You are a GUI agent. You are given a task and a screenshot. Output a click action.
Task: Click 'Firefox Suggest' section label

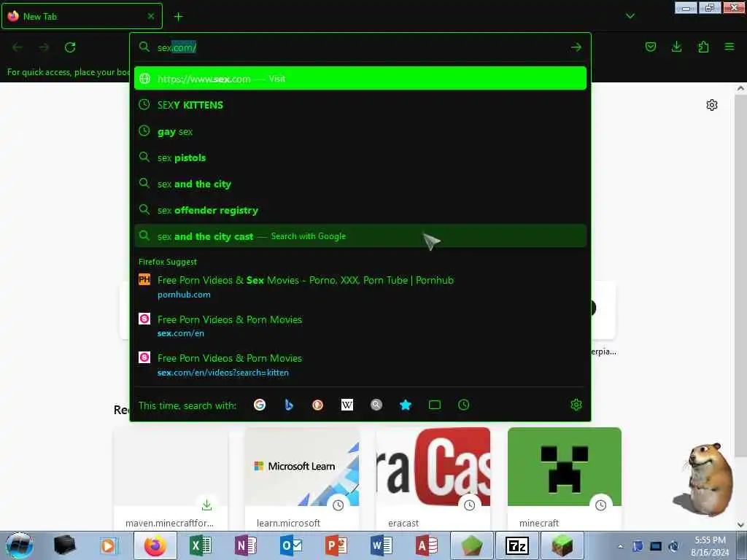(168, 262)
